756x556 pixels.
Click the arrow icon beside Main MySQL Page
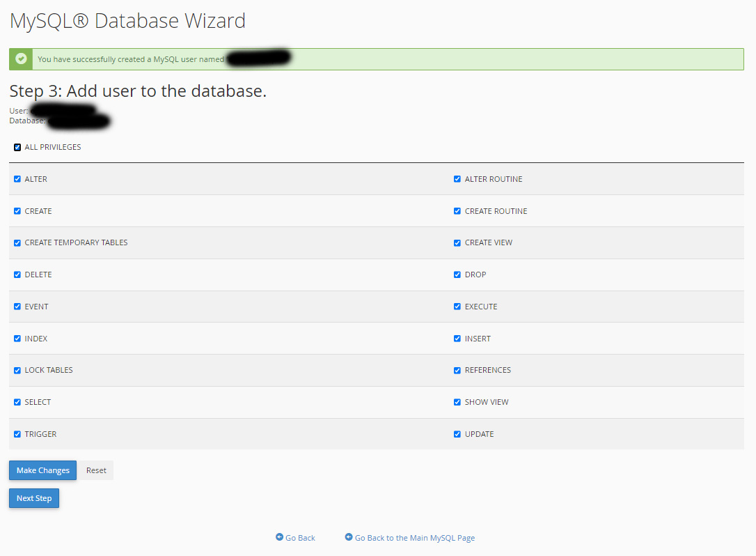pos(349,537)
